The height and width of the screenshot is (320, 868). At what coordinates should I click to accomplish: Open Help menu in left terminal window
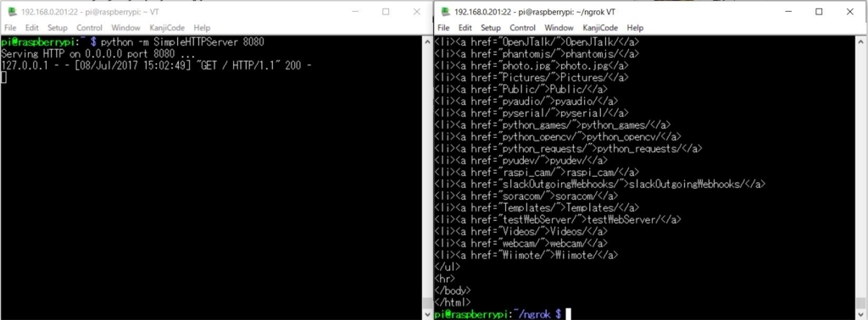click(x=202, y=28)
